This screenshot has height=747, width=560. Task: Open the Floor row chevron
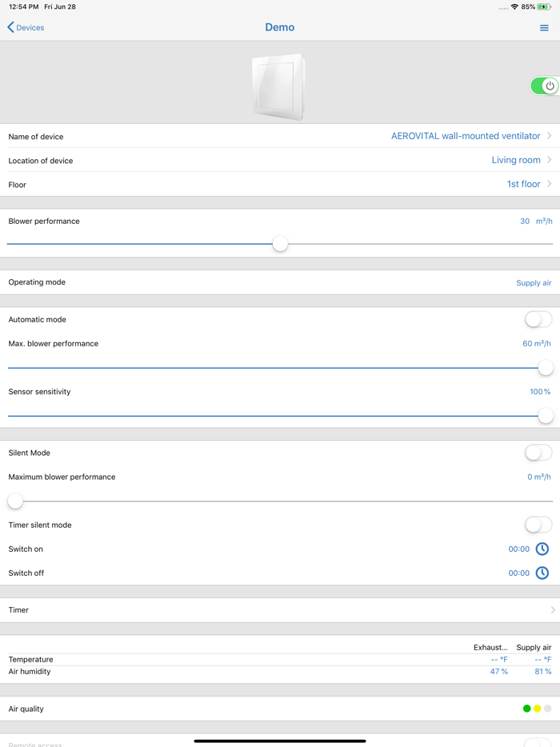550,184
